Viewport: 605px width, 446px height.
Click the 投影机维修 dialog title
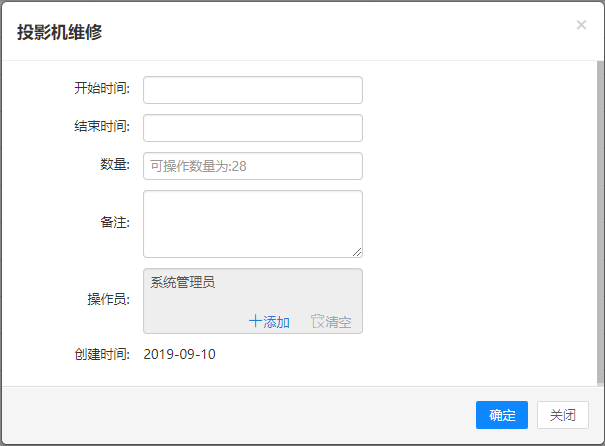pyautogui.click(x=59, y=32)
